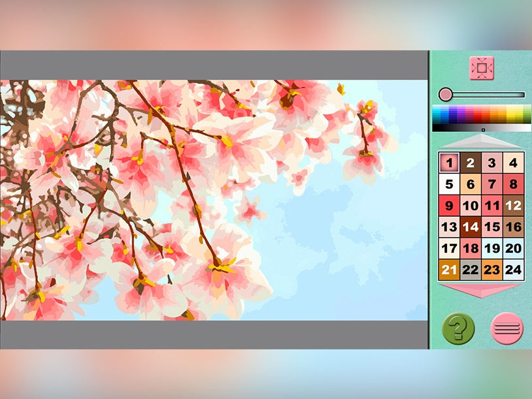Viewport: 532px width, 399px height.
Task: Select brown color swatch 2
Action: click(x=471, y=163)
